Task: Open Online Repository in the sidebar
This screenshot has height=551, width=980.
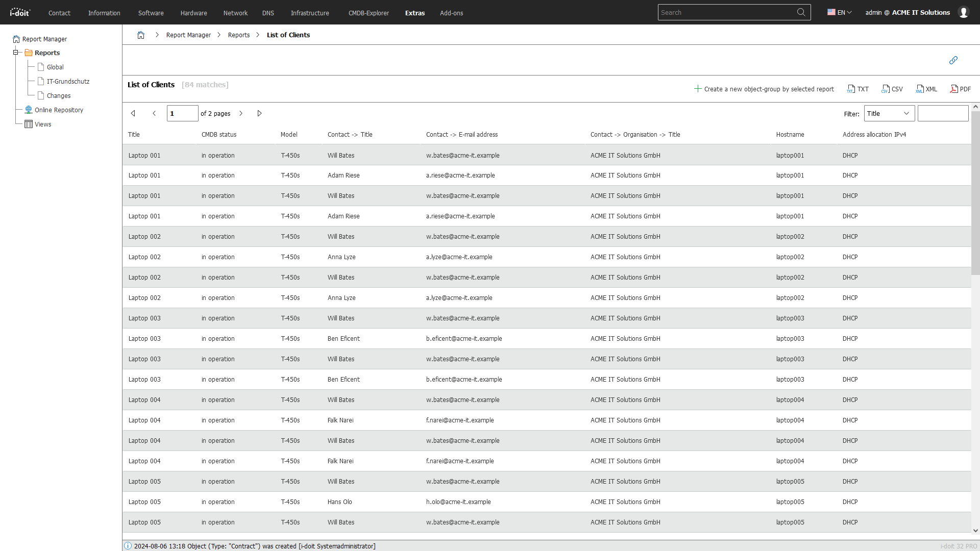Action: (x=59, y=110)
